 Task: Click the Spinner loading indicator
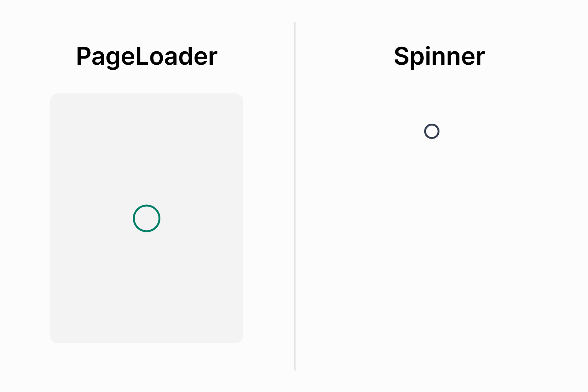(432, 131)
